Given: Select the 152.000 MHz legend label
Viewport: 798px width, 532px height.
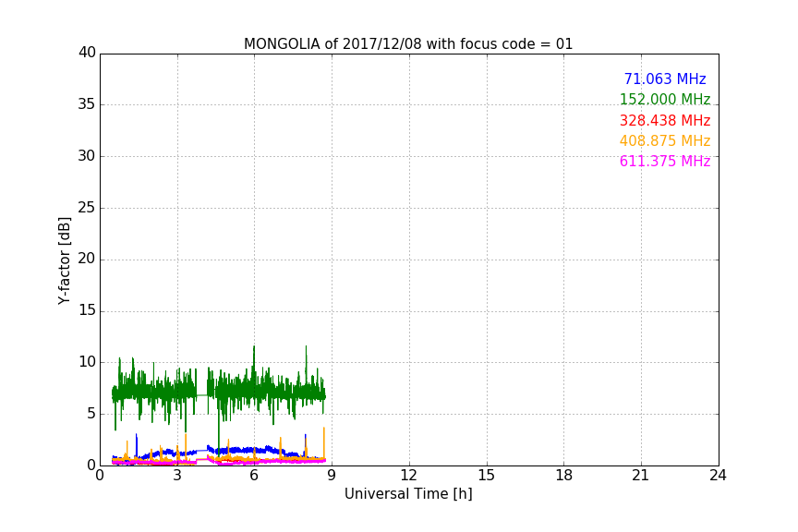Looking at the screenshot, I should (665, 99).
